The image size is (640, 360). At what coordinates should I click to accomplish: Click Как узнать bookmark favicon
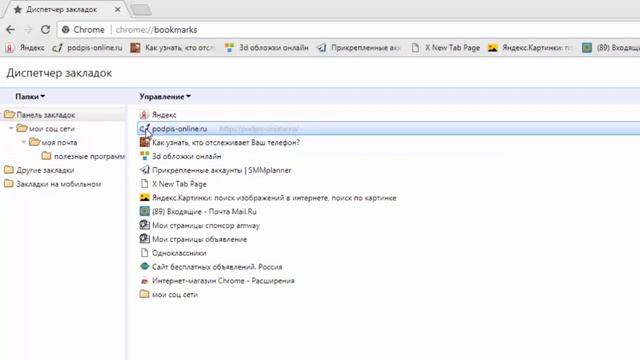click(x=144, y=142)
